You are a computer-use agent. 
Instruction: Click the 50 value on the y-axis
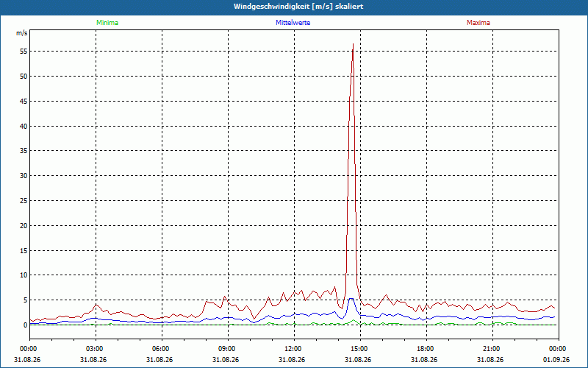[x=24, y=77]
